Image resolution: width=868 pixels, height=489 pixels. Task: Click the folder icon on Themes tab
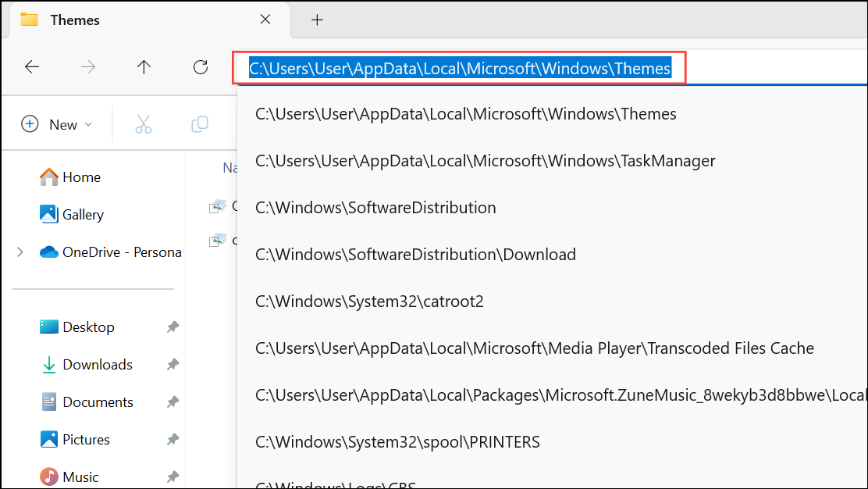click(x=30, y=20)
